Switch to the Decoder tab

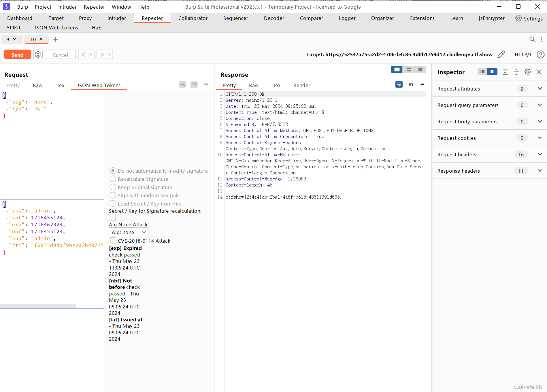click(274, 18)
